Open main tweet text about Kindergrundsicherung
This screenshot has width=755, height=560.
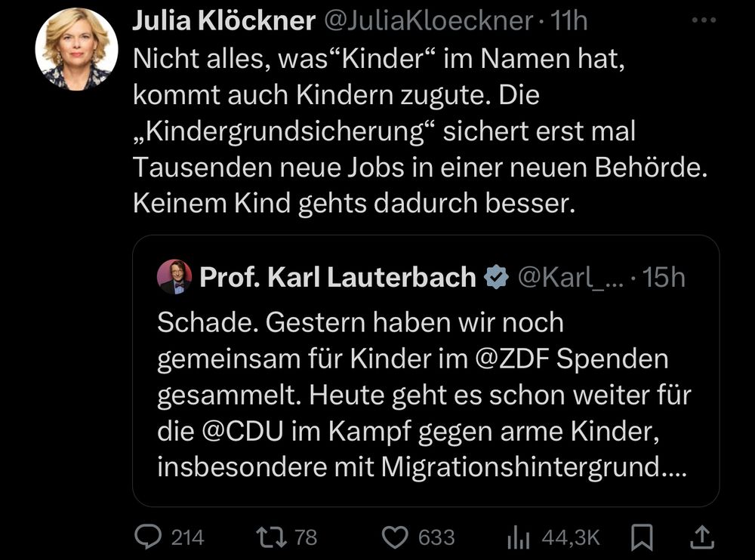click(x=421, y=131)
